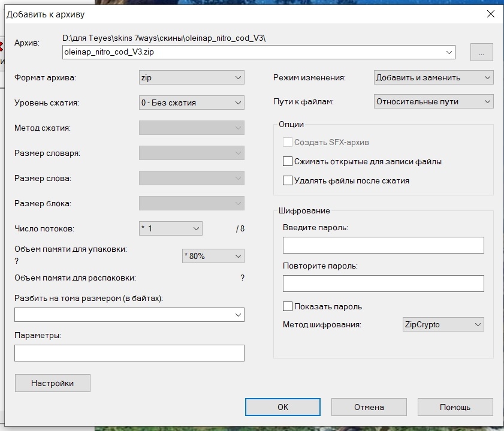Screen dimensions: 504x431
Task: Check Удалять файлы после сжатия
Action: [x=288, y=180]
